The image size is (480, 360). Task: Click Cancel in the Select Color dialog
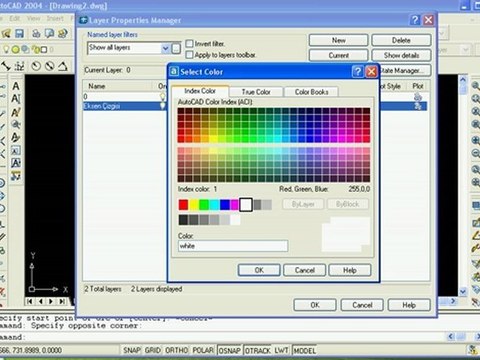(x=305, y=270)
